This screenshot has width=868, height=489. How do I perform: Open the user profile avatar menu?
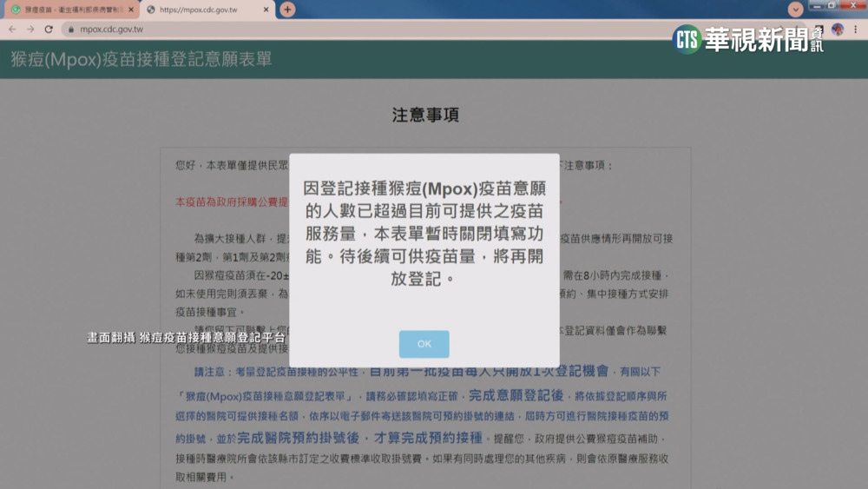(x=837, y=29)
